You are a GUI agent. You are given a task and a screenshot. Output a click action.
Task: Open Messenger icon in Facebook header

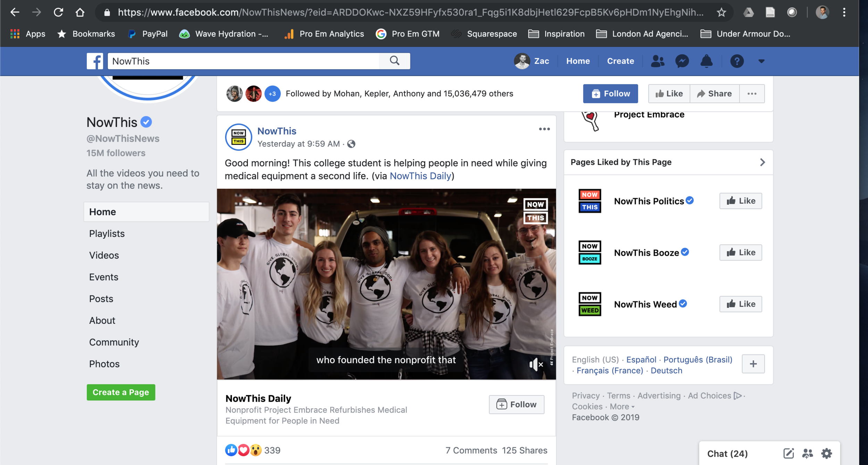click(682, 61)
